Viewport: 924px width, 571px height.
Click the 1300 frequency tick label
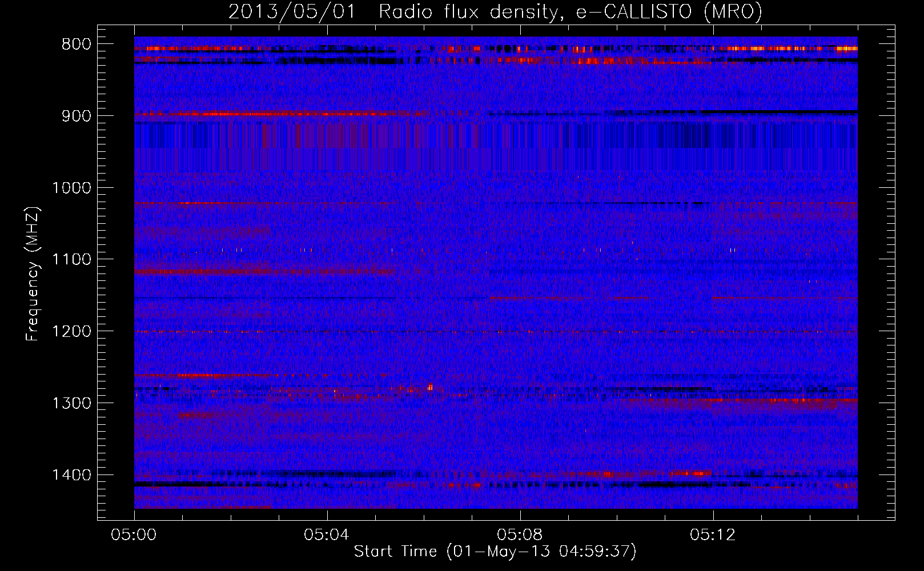pyautogui.click(x=72, y=404)
